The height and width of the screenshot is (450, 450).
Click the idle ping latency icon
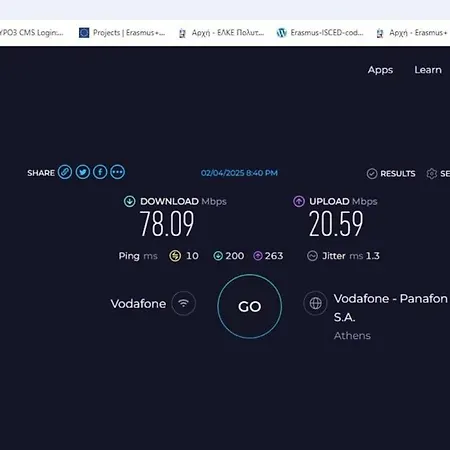[x=175, y=256]
